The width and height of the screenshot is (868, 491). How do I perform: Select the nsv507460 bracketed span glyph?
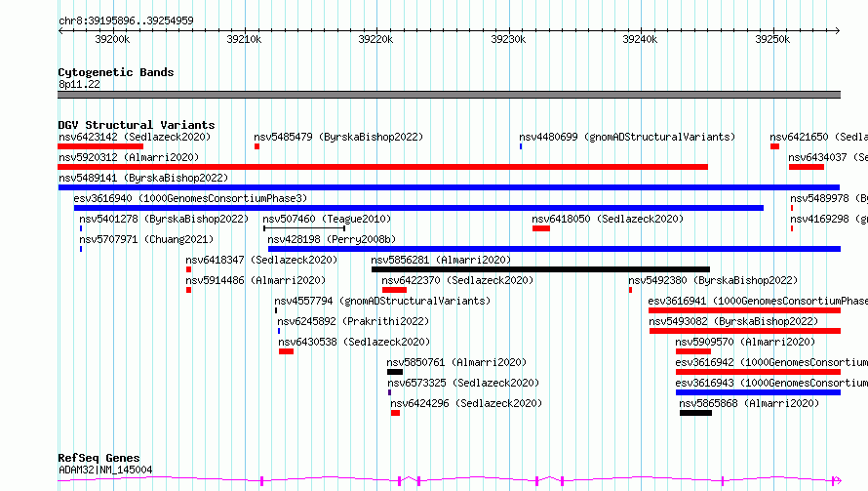[304, 228]
